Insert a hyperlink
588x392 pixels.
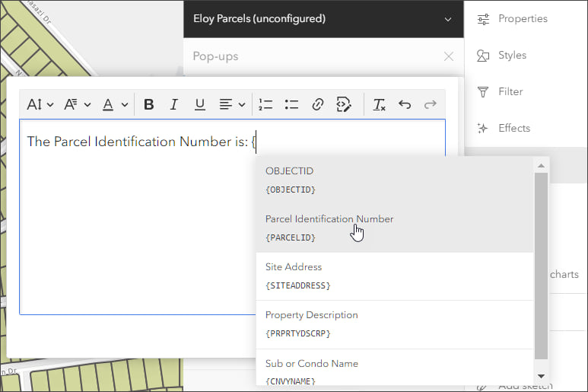click(x=318, y=104)
